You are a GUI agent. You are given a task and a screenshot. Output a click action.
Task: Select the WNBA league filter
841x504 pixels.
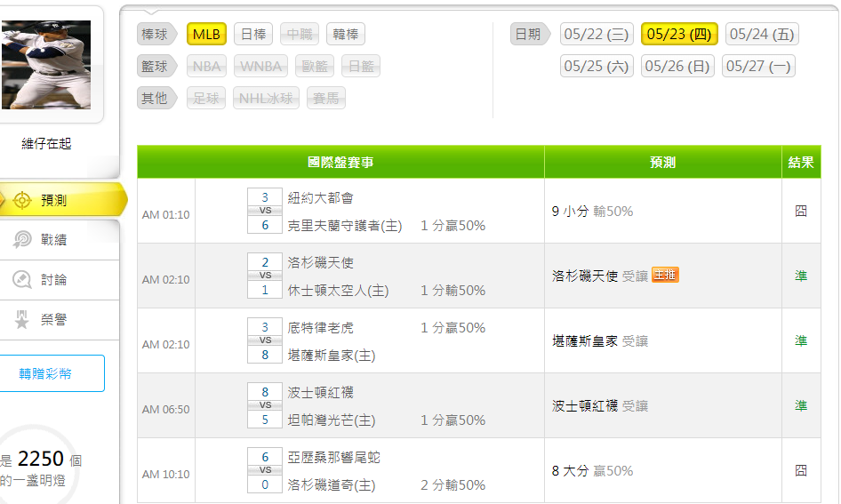[260, 66]
